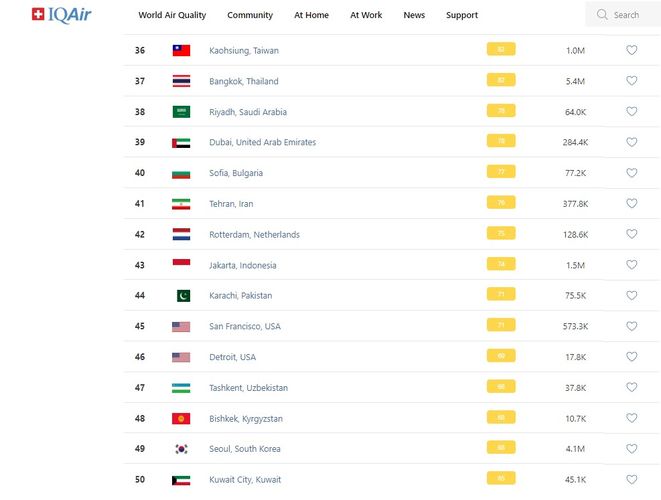Click the search magnifier icon
Screen dimensions: 661x500
602,15
